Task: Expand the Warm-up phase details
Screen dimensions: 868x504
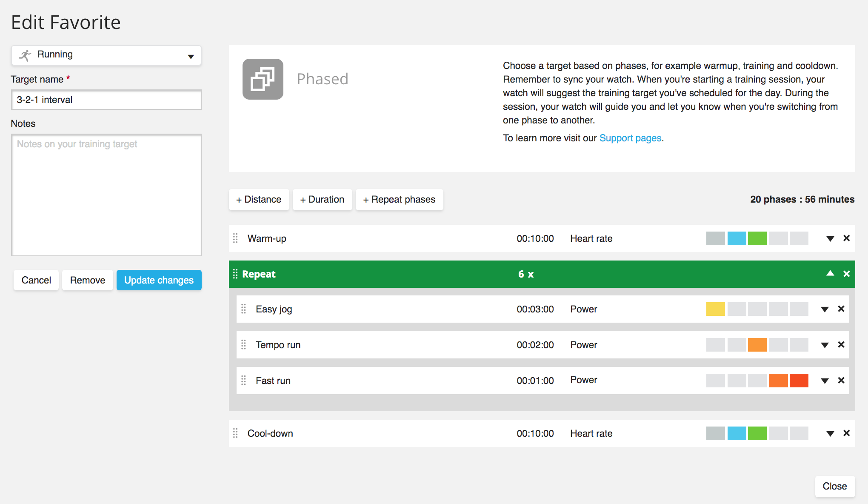Action: [830, 239]
